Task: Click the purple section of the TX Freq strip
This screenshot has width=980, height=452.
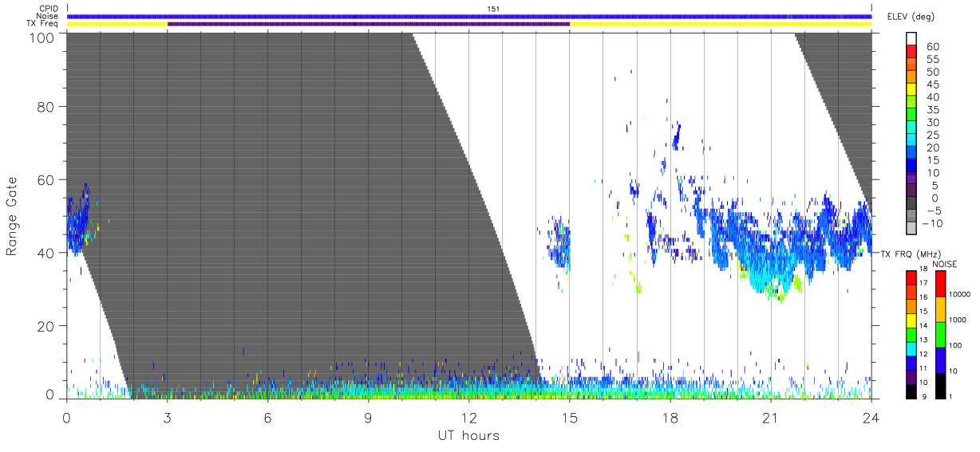Action: pos(369,24)
